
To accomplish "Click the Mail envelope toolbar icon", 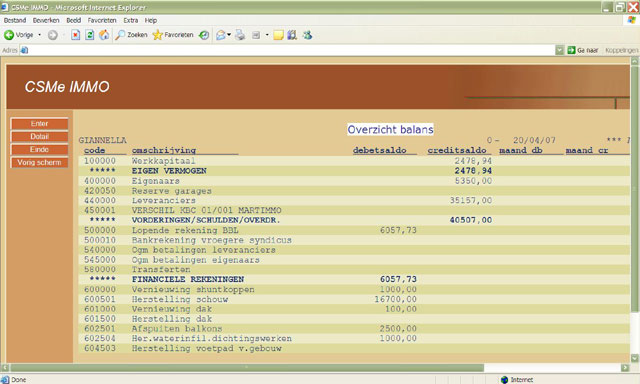I will tap(220, 35).
